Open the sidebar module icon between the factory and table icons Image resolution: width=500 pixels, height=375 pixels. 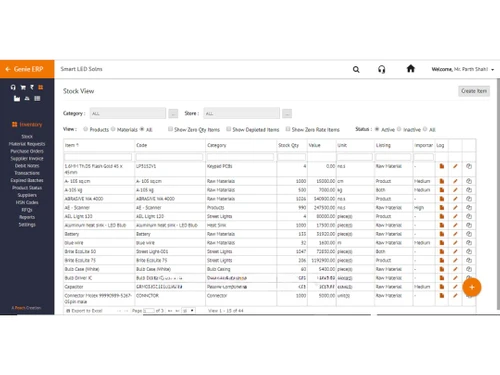[x=27, y=98]
